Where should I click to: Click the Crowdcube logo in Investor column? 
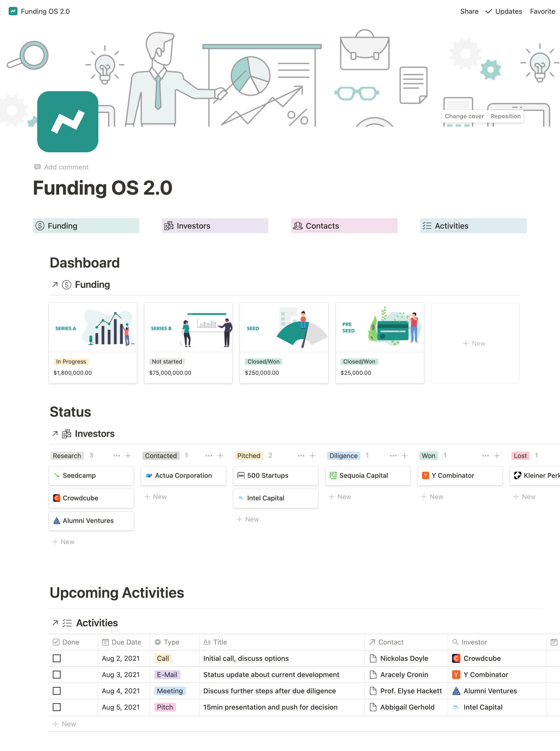tap(456, 658)
